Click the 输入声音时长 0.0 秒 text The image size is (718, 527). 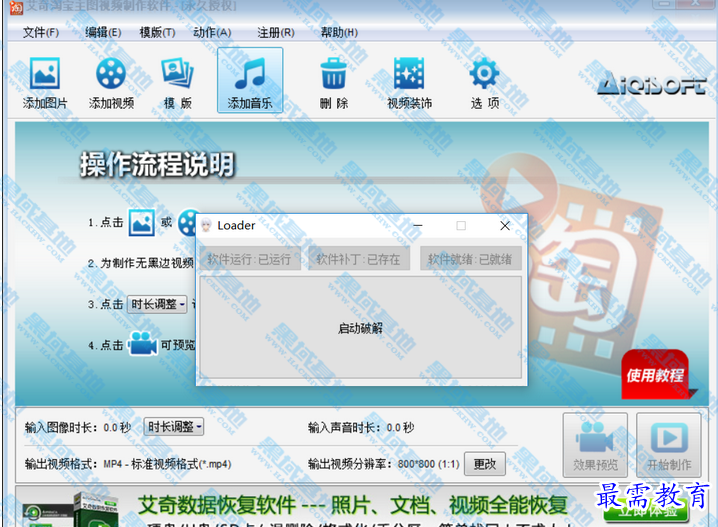coord(361,428)
